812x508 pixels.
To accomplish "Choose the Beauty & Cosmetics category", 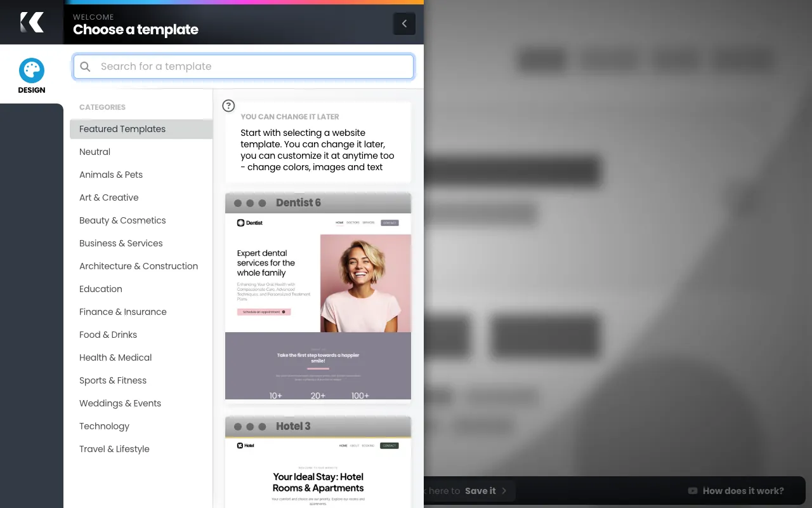I will 141,220.
